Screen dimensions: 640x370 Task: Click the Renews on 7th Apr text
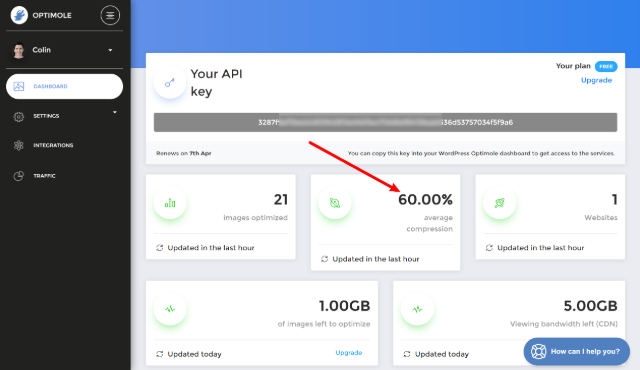[184, 153]
